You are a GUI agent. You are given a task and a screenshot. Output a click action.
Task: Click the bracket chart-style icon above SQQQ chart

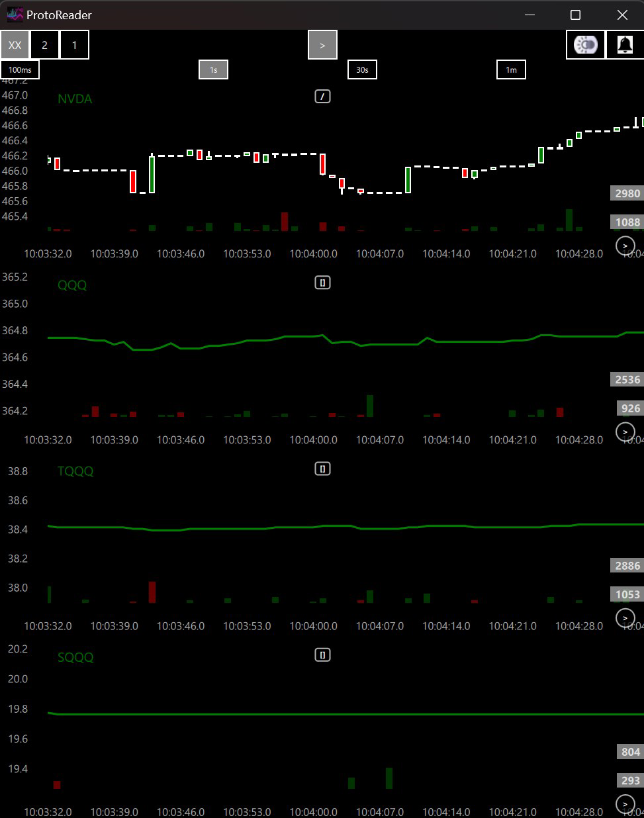coord(322,655)
